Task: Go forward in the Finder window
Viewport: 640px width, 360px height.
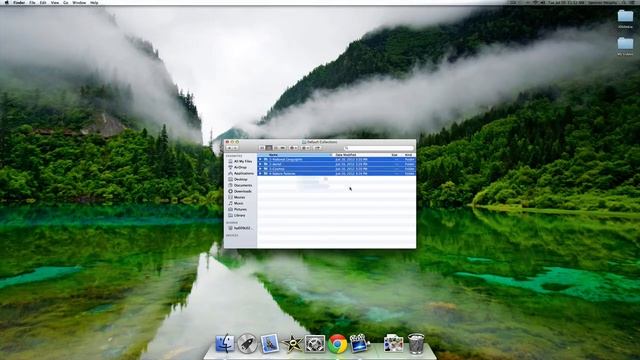Action: [x=235, y=148]
